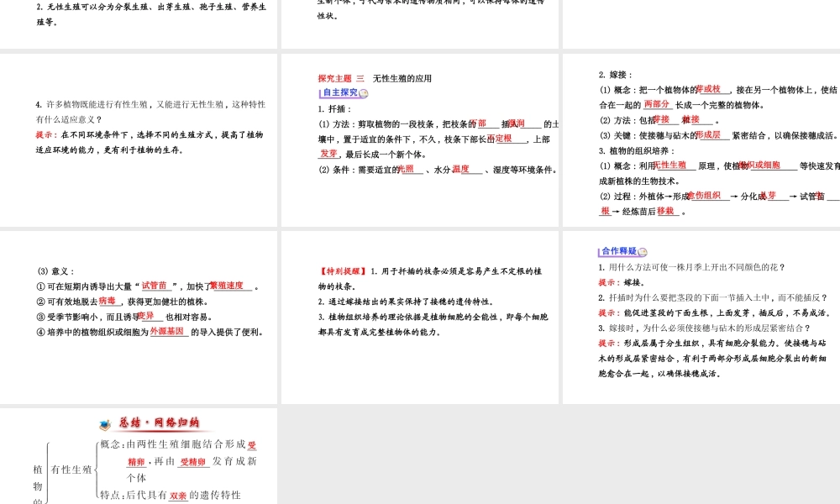Click the line 1. 扦插：

pyautogui.click(x=334, y=108)
